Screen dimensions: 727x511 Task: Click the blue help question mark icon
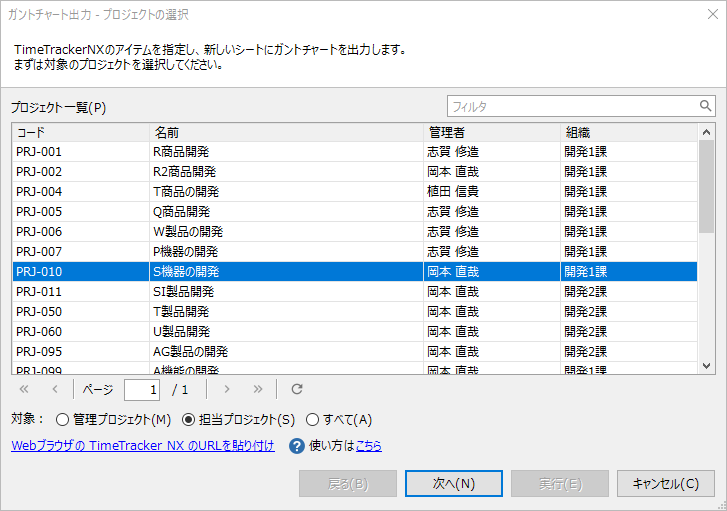(296, 446)
